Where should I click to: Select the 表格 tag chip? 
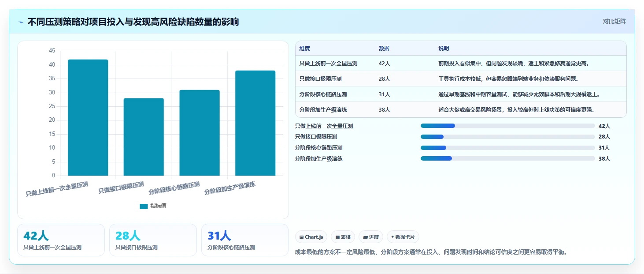point(343,237)
